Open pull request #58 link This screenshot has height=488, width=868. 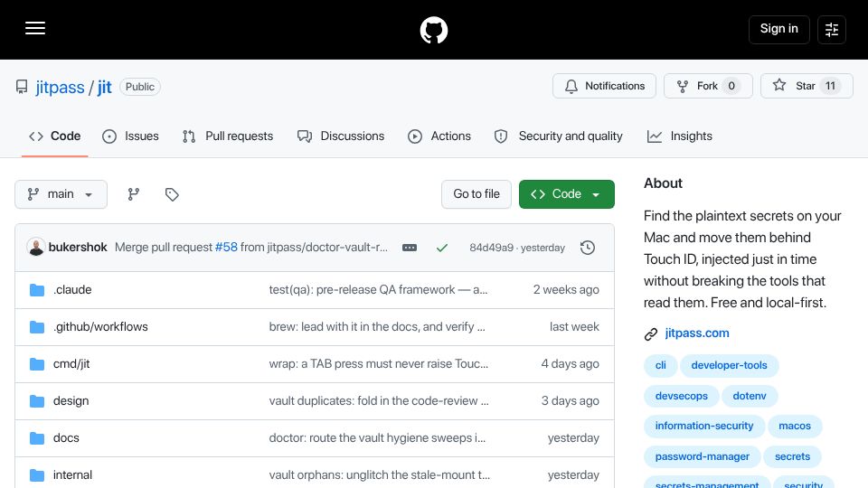[226, 248]
